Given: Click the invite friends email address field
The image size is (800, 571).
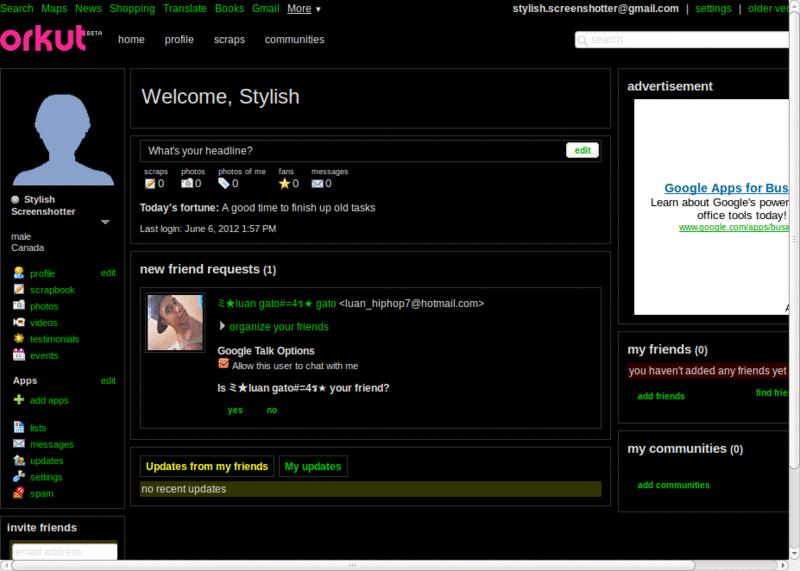Looking at the screenshot, I should coord(64,551).
